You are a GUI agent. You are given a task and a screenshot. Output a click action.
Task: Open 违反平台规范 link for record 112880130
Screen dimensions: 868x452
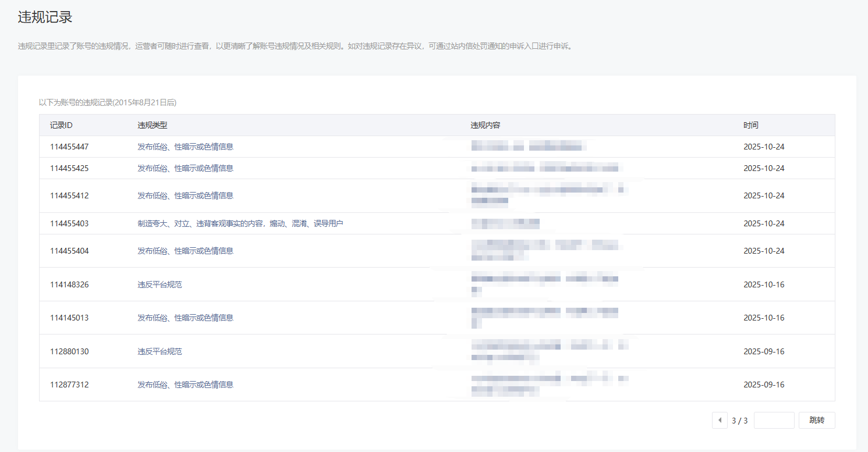[x=160, y=351]
